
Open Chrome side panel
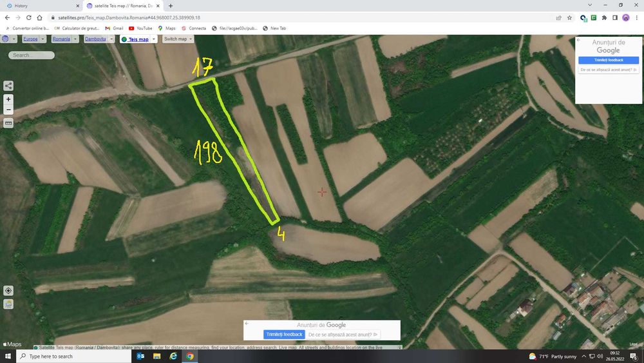615,17
